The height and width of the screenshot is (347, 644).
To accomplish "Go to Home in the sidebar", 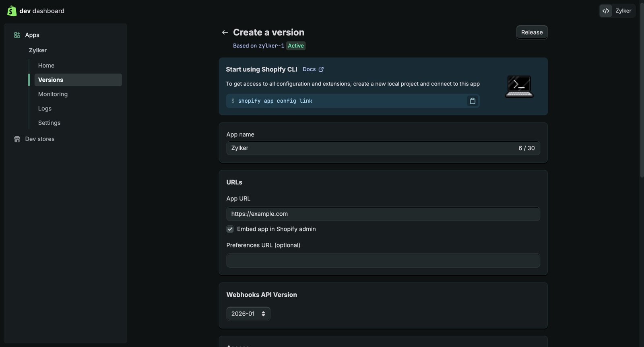I will pos(46,65).
